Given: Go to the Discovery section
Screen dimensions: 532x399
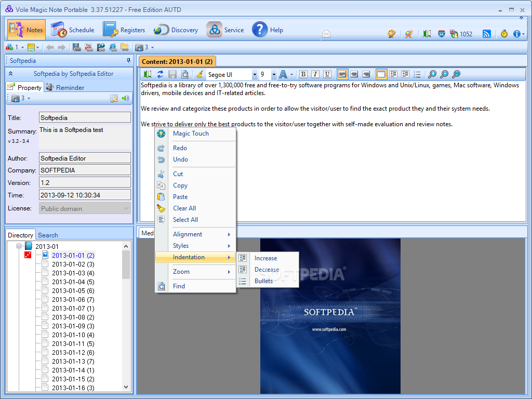Looking at the screenshot, I should [x=176, y=30].
